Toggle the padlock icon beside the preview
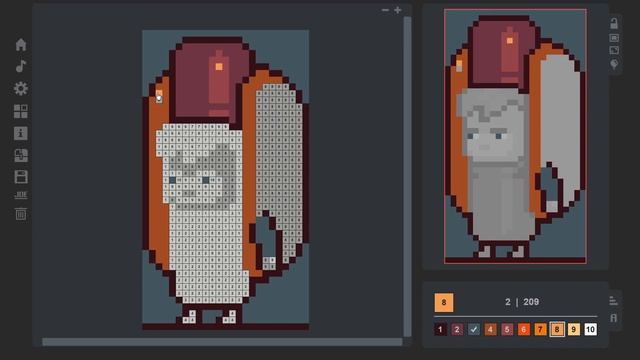Viewport: 640px width, 360px height. click(614, 23)
